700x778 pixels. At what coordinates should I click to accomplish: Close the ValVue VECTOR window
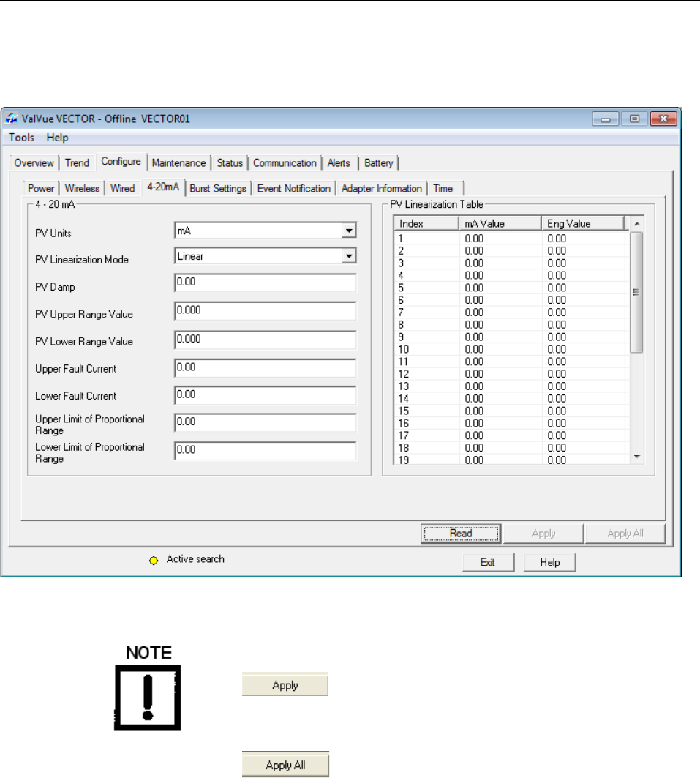pyautogui.click(x=663, y=119)
